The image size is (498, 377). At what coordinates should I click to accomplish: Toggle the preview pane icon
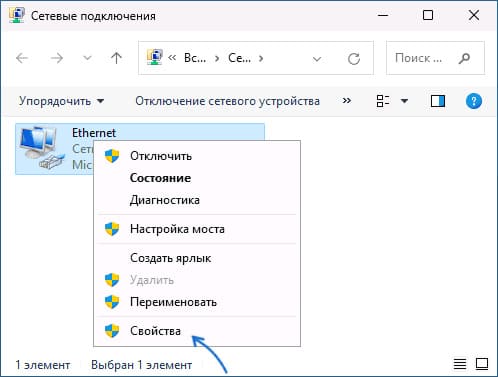438,101
